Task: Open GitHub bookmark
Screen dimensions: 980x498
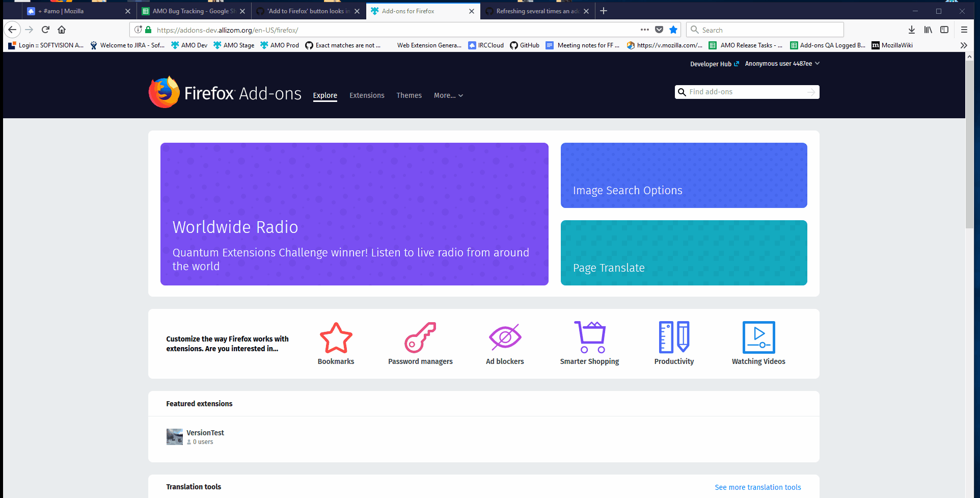Action: point(525,45)
